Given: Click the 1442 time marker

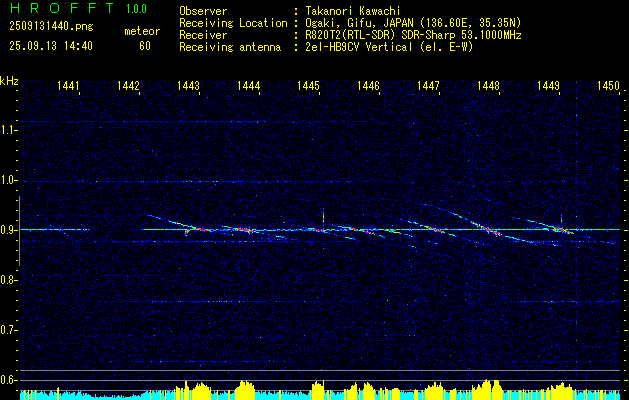Looking at the screenshot, I should point(128,85).
